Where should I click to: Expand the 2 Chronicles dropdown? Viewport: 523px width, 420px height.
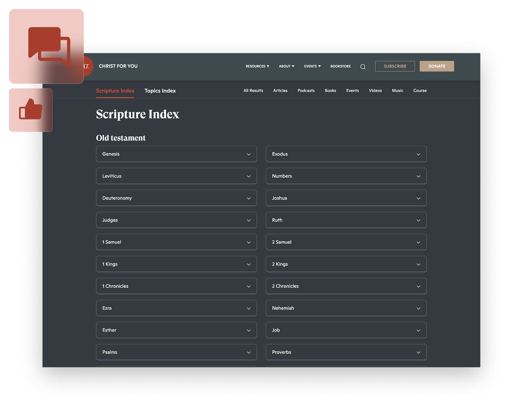tap(346, 286)
